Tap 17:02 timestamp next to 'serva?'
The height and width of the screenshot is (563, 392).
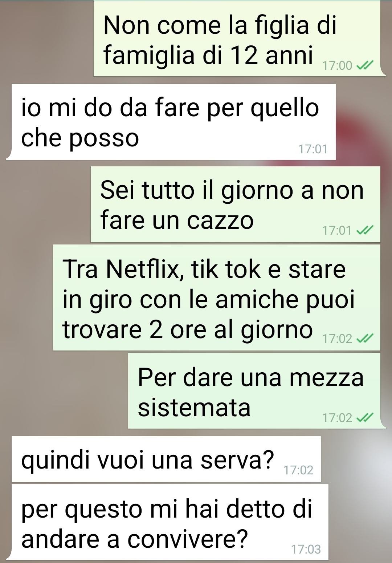298,470
